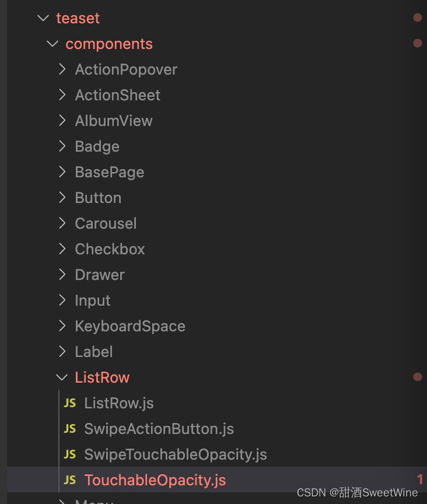Image resolution: width=427 pixels, height=504 pixels.
Task: Collapse the teaset folder chevron
Action: click(x=43, y=18)
